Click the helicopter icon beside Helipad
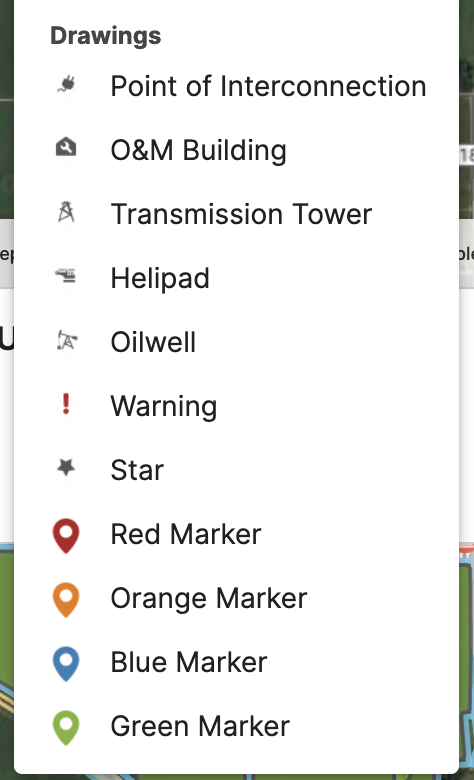The height and width of the screenshot is (780, 474). [66, 276]
